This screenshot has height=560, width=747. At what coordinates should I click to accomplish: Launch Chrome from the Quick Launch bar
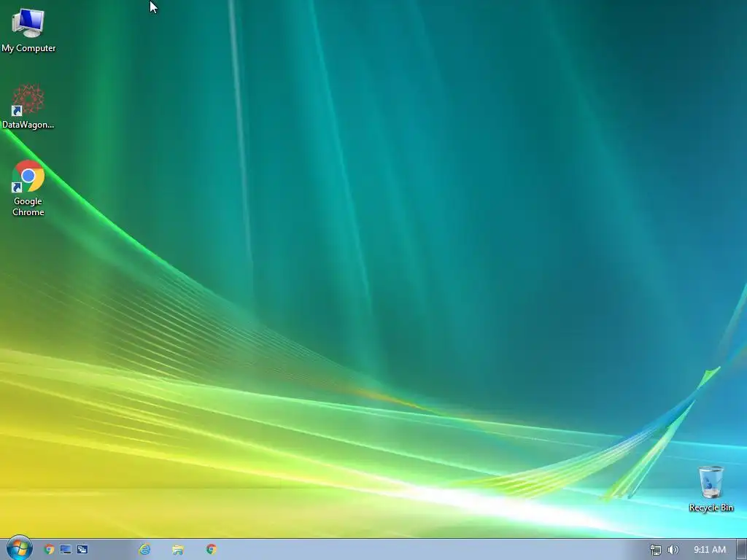pos(49,550)
